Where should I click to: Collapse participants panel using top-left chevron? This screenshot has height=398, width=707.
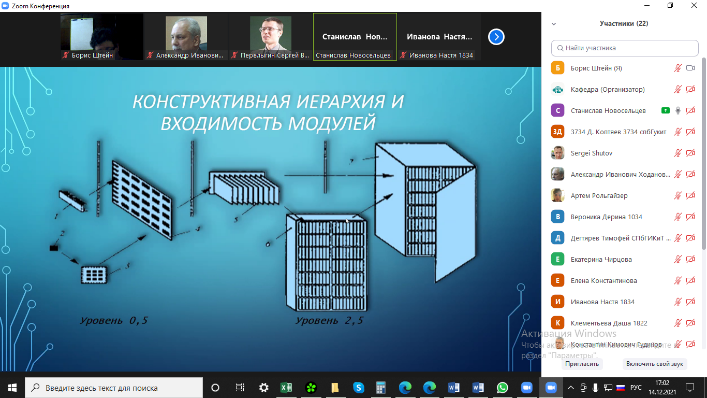[x=554, y=24]
